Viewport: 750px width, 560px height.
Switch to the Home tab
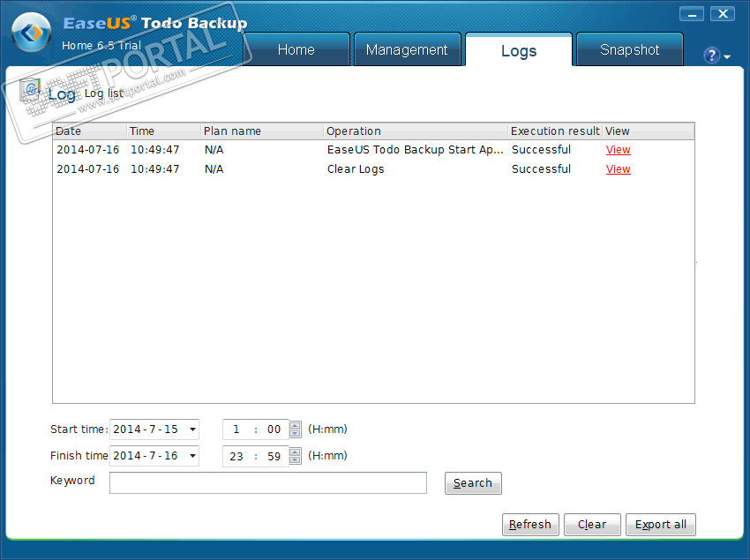[296, 49]
